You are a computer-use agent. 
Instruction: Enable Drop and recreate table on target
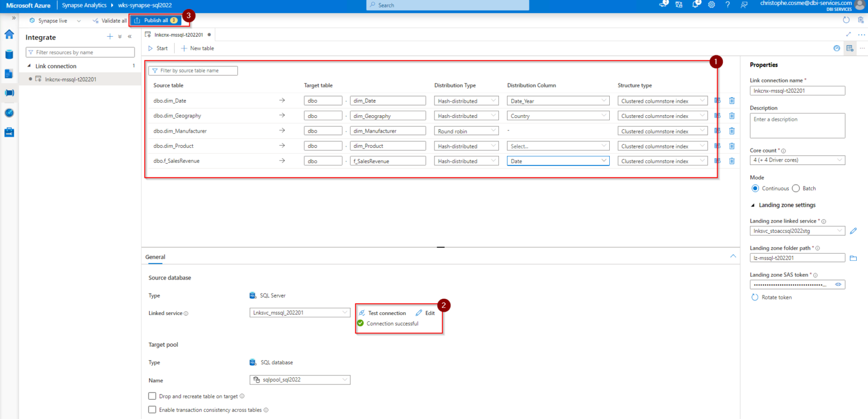pos(152,396)
